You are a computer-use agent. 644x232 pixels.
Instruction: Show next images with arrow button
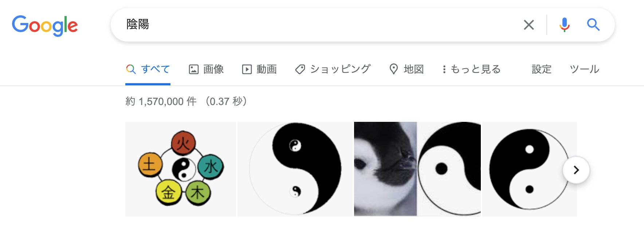(x=576, y=170)
